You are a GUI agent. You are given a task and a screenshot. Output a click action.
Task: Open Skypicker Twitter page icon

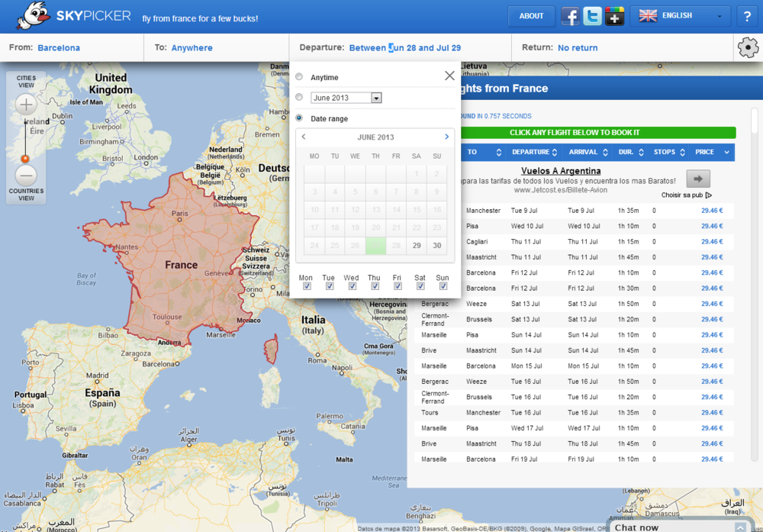[592, 16]
